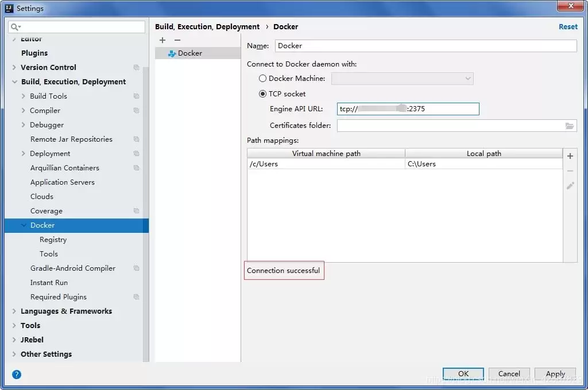Click the Apply button
The image size is (588, 390).
[555, 373]
